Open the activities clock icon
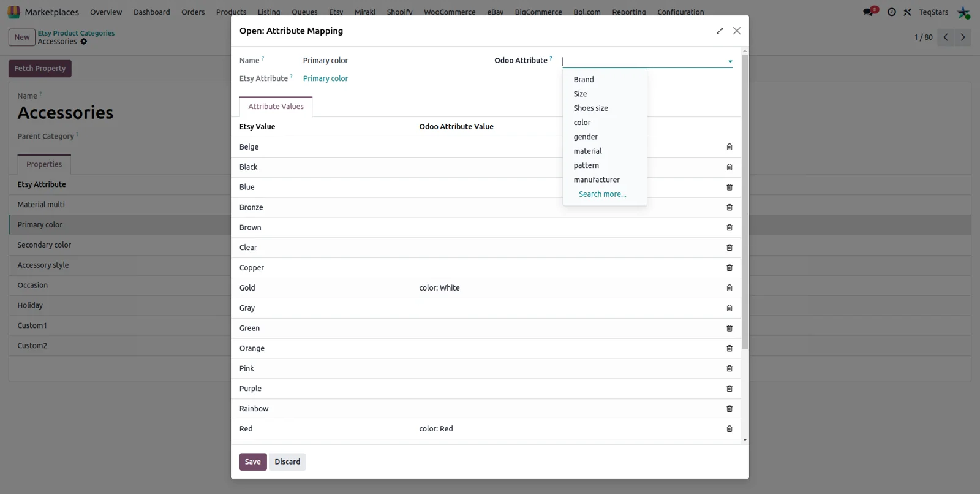 click(892, 12)
